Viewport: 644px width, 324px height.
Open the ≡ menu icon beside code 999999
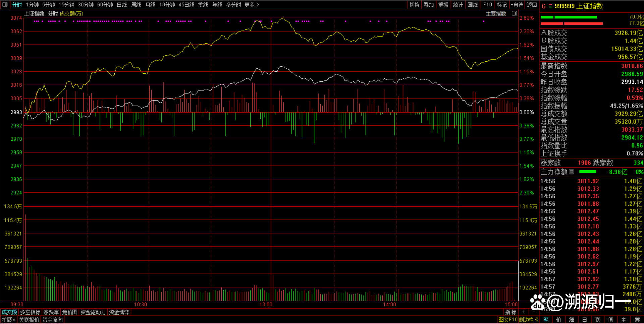[x=550, y=6]
